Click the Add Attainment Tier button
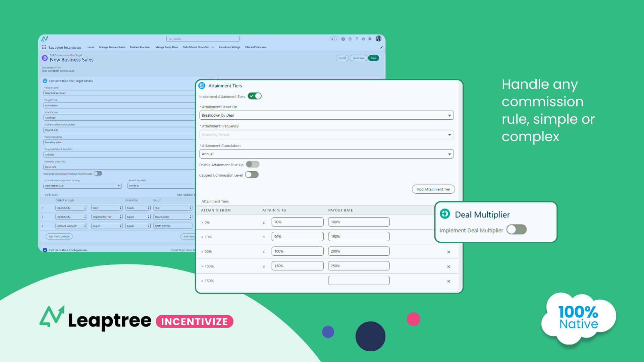 (433, 189)
